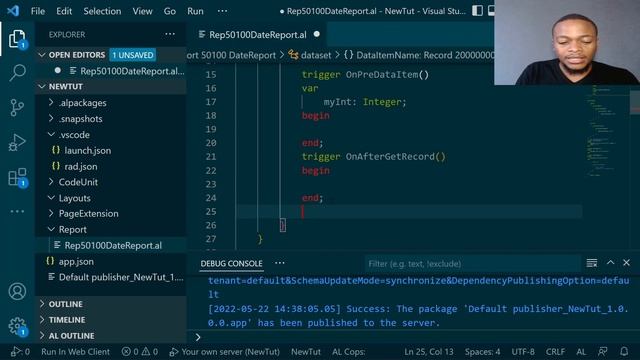Click Ln 25, Col 13 cursor position
This screenshot has width=640, height=360.
429,351
